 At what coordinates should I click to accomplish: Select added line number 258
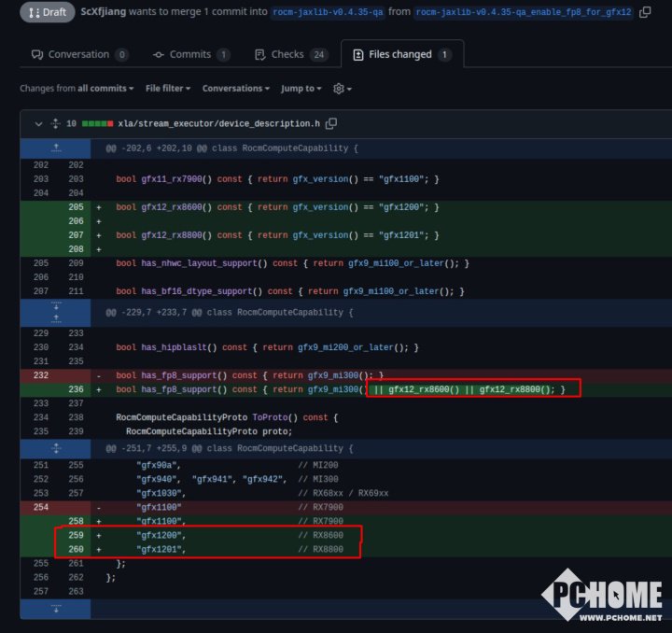[x=76, y=521]
